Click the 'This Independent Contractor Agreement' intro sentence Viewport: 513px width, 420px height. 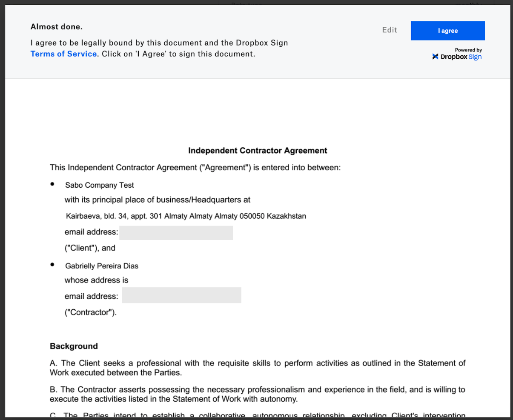[195, 168]
